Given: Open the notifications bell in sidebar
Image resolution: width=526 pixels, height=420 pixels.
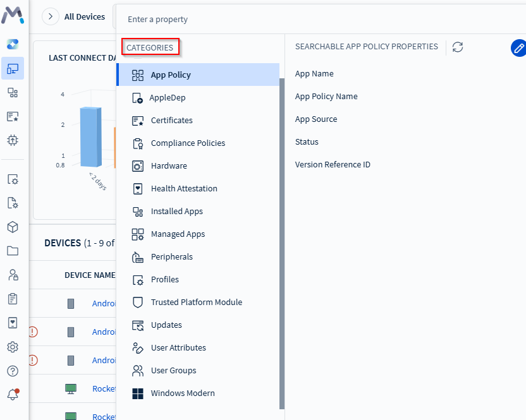Looking at the screenshot, I should point(13,395).
